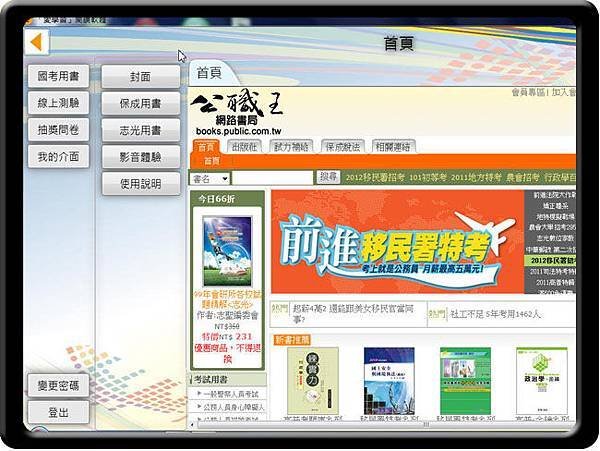Select 埔正籍系 item in banner list
Image resolution: width=600 pixels, height=451 pixels.
pyautogui.click(x=555, y=206)
